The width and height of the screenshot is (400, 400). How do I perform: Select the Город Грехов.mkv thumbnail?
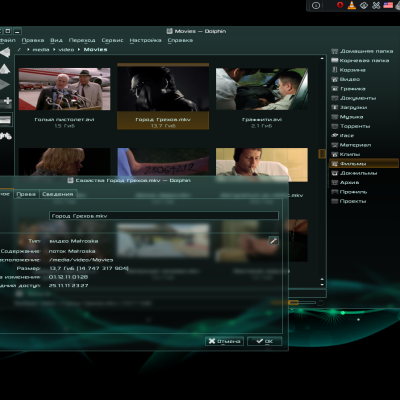(x=163, y=89)
